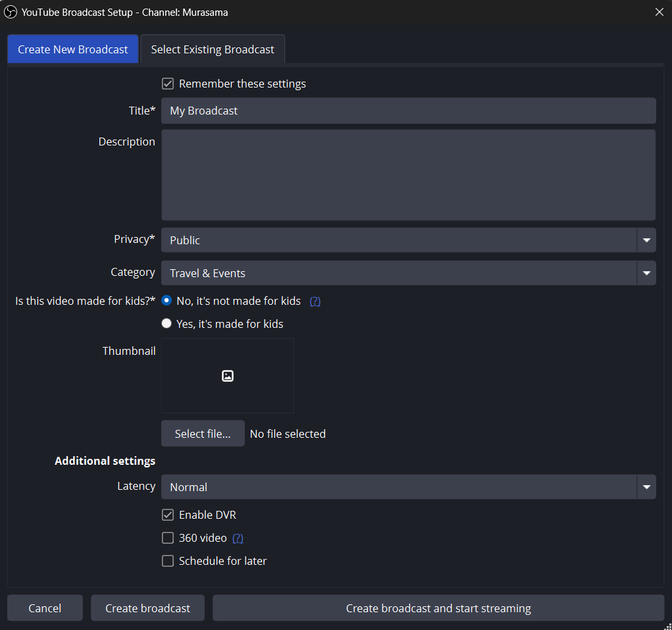Open the Create New Broadcast tab
This screenshot has height=630, width=672.
click(x=73, y=49)
